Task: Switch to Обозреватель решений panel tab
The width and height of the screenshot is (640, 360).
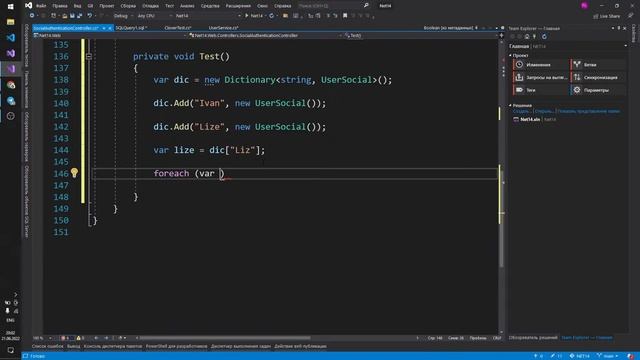Action: [x=533, y=338]
